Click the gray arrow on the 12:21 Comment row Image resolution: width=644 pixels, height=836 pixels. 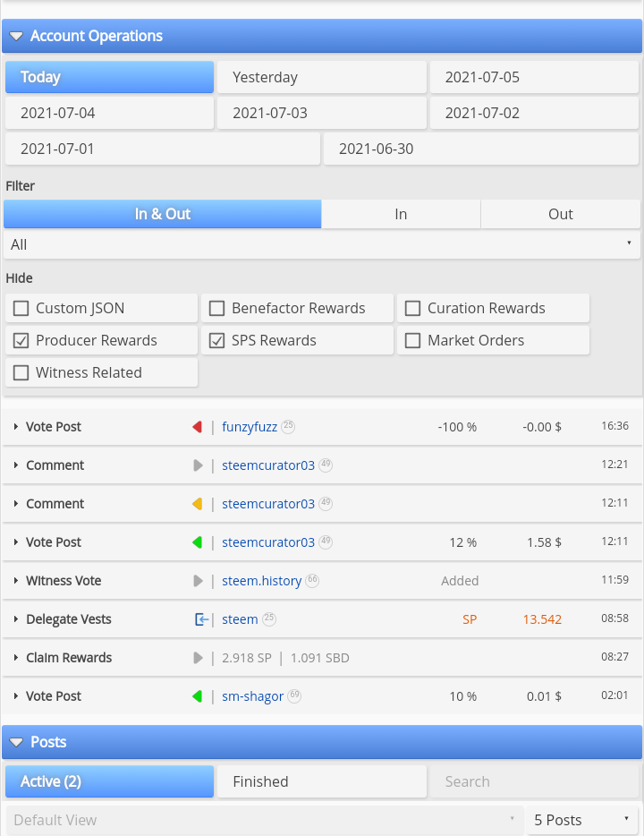click(199, 465)
